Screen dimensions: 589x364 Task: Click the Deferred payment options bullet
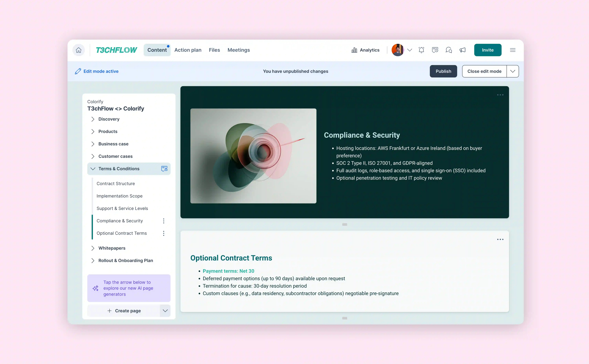click(x=274, y=278)
